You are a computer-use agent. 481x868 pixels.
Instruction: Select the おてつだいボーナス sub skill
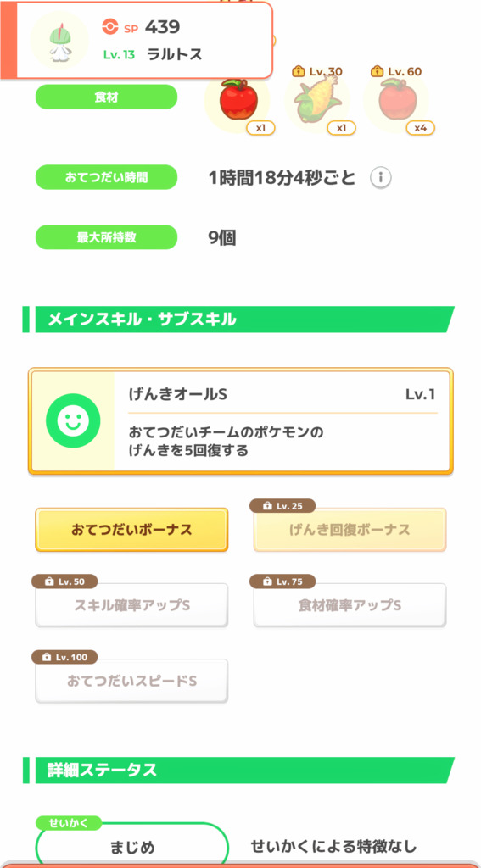pyautogui.click(x=131, y=530)
